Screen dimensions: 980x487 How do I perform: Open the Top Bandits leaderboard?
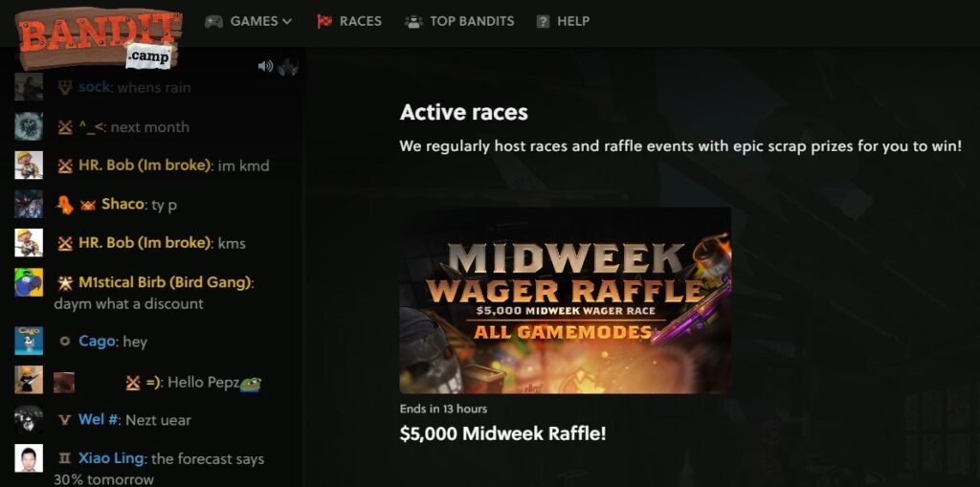(459, 21)
